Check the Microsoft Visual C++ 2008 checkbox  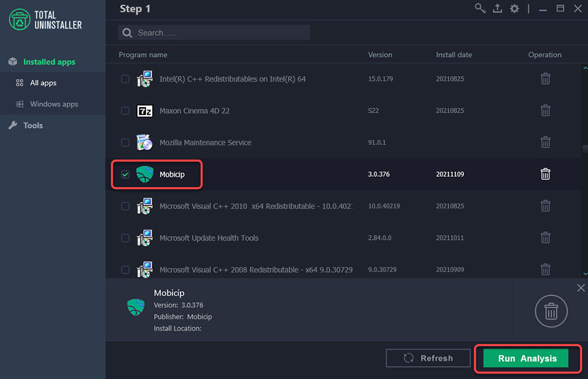click(125, 270)
